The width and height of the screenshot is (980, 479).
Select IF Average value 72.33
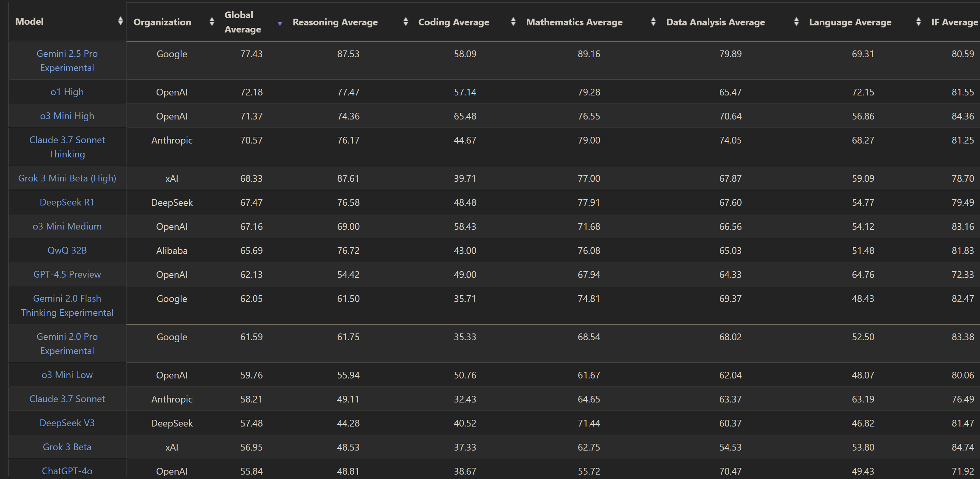click(963, 275)
